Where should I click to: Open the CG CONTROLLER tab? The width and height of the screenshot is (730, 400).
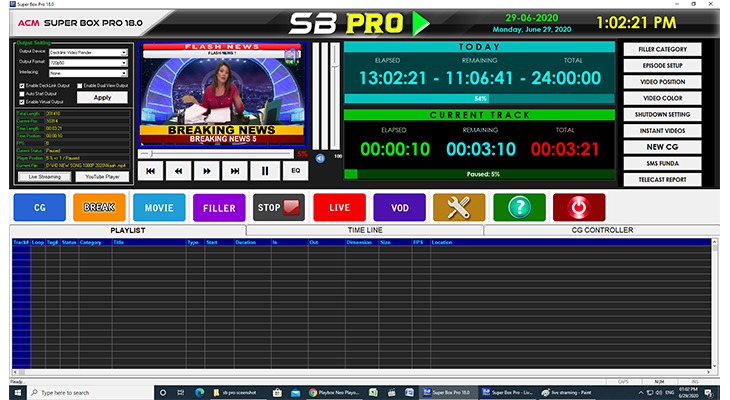(601, 230)
